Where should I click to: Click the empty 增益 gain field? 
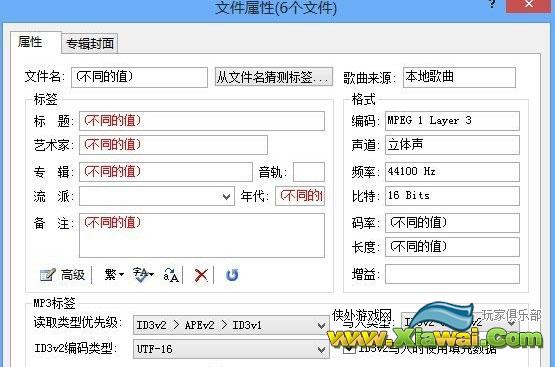[452, 274]
